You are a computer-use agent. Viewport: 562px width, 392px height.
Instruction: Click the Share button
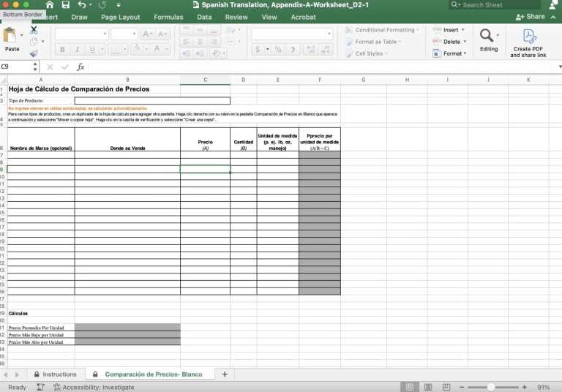532,17
